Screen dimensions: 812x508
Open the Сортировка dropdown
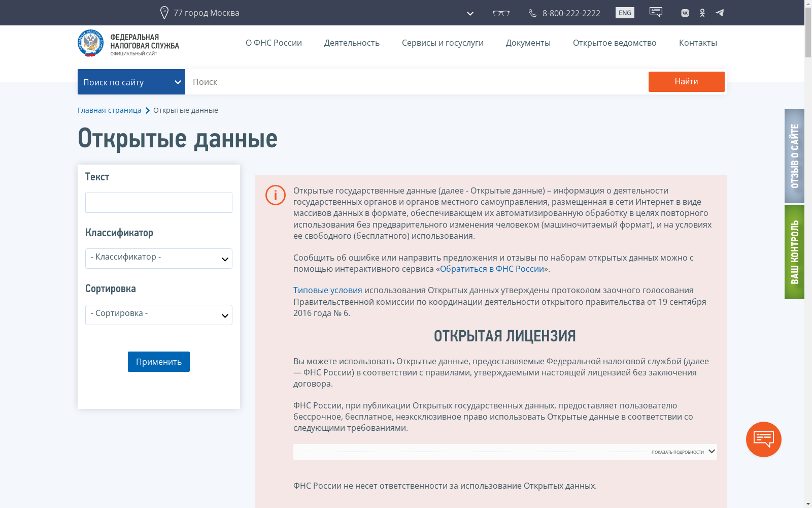click(159, 315)
